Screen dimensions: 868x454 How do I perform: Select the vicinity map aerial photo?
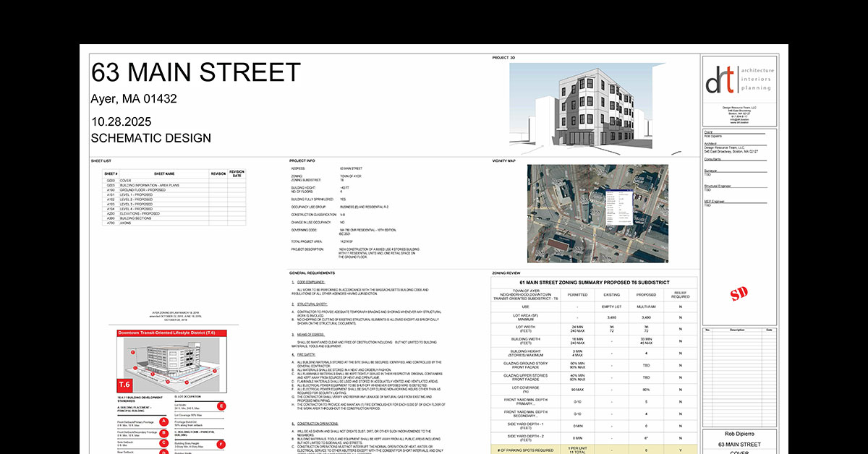point(597,213)
